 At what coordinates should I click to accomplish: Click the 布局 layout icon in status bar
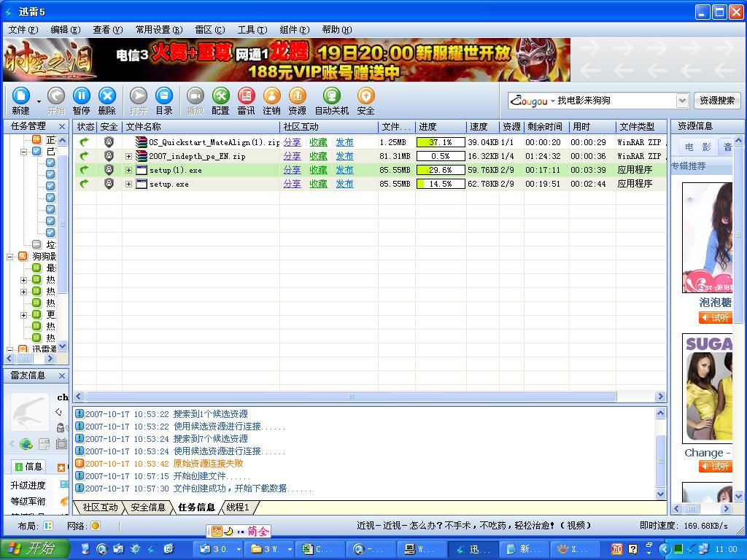[48, 526]
